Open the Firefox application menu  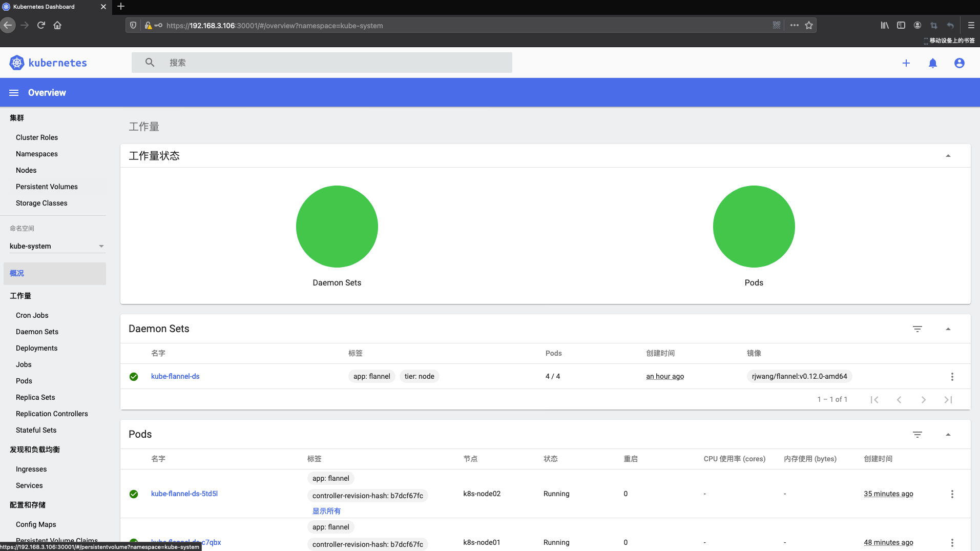[971, 25]
